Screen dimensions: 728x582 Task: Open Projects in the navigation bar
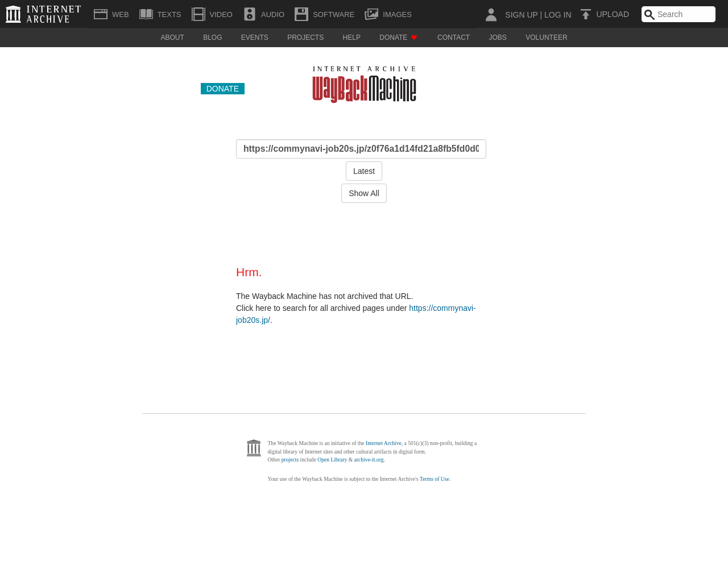click(x=305, y=38)
